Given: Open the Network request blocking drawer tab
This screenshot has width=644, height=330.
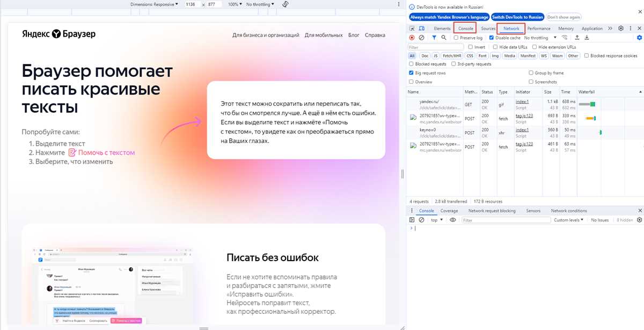Looking at the screenshot, I should tap(492, 211).
